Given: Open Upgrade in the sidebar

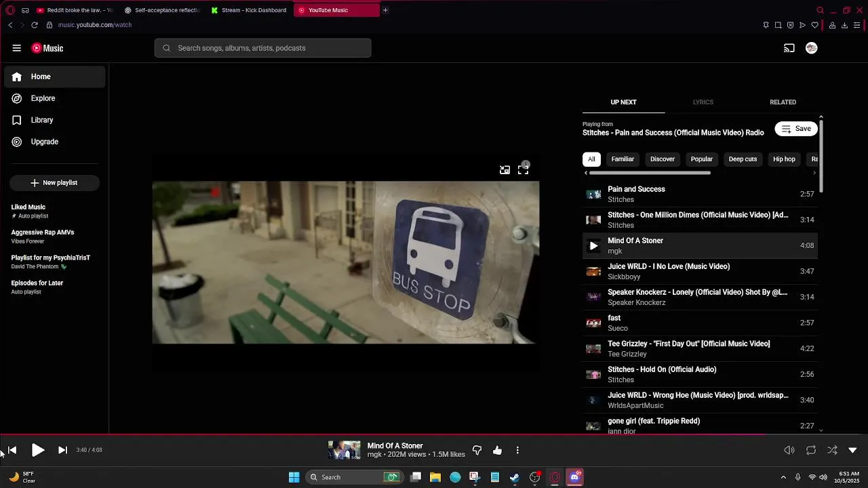Looking at the screenshot, I should pyautogui.click(x=54, y=142).
